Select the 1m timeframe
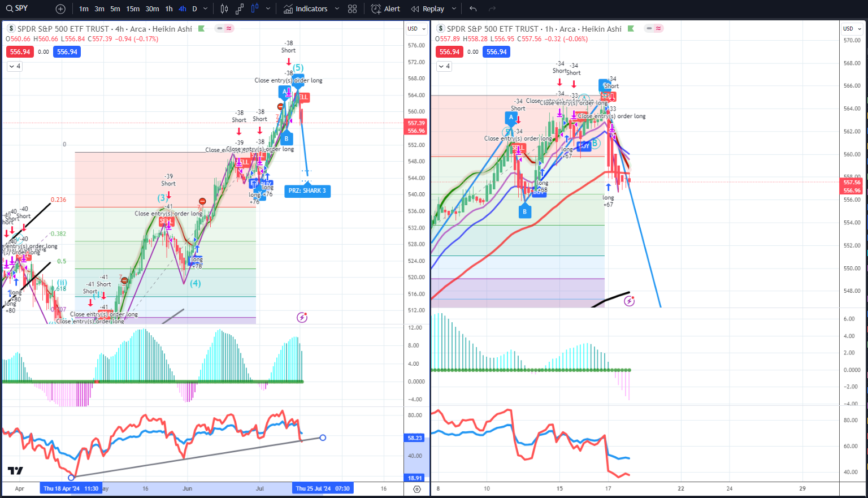The height and width of the screenshot is (498, 868). coord(84,9)
